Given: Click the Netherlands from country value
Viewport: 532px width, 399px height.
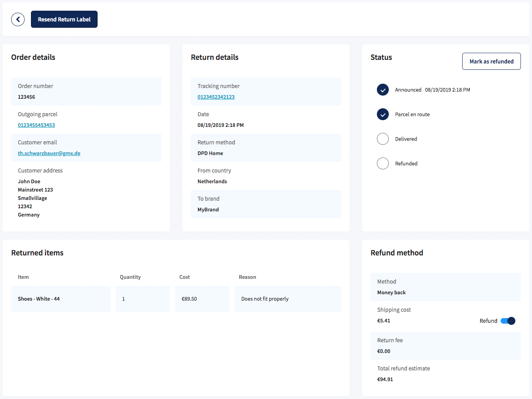Looking at the screenshot, I should (x=212, y=181).
